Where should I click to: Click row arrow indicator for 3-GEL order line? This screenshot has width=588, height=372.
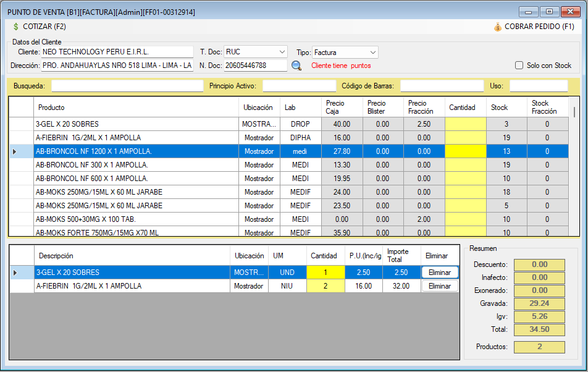(15, 273)
